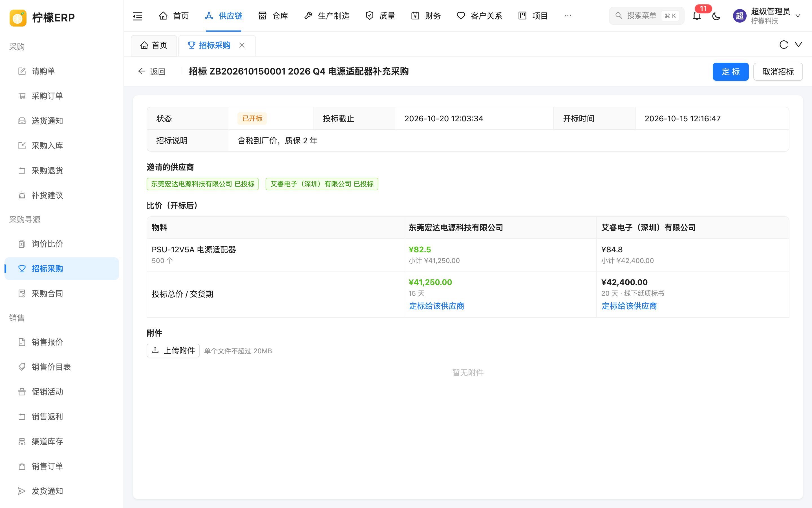Viewport: 812px width, 508px height.
Task: Open 渠道库存 in the sidebar
Action: (62, 441)
